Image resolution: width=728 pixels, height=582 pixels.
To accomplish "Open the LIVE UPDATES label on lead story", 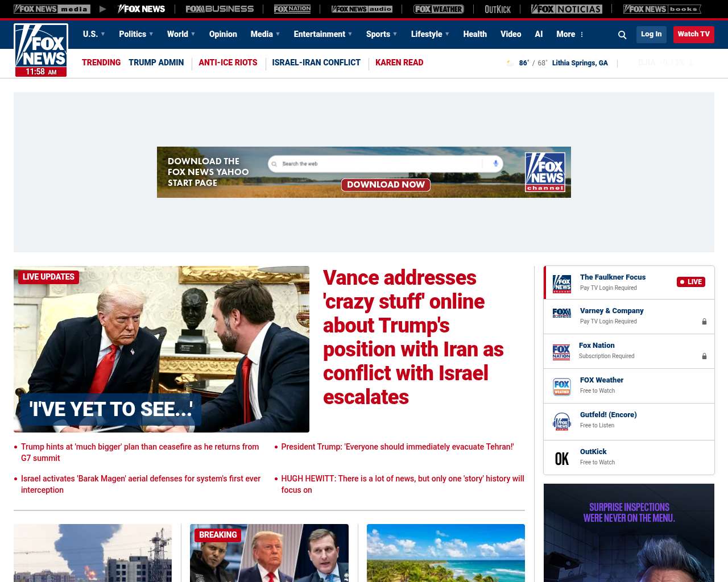I will click(48, 277).
